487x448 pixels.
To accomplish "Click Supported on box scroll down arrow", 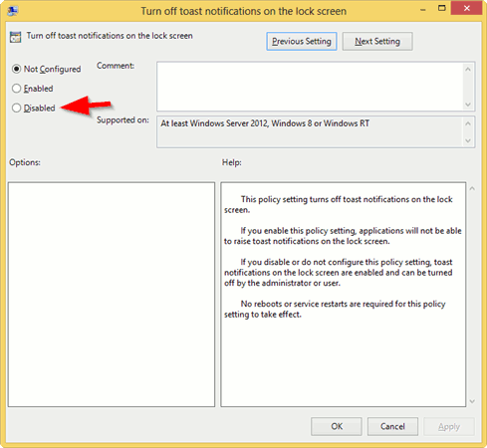I will click(x=468, y=140).
